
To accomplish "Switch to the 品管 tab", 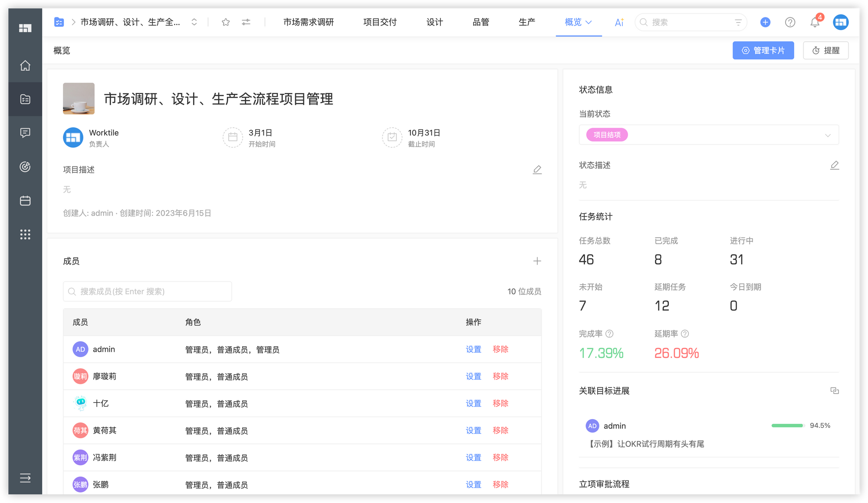I will tap(481, 22).
